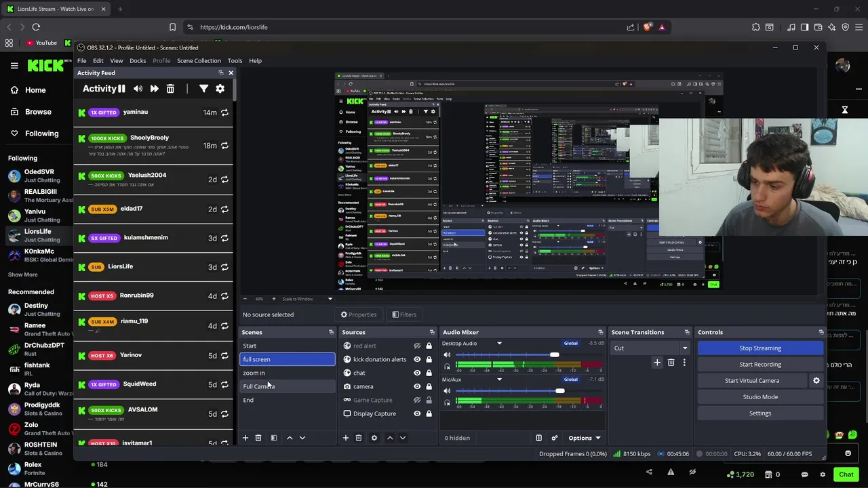Lock the Game Capture source
The image size is (868, 488).
(429, 400)
